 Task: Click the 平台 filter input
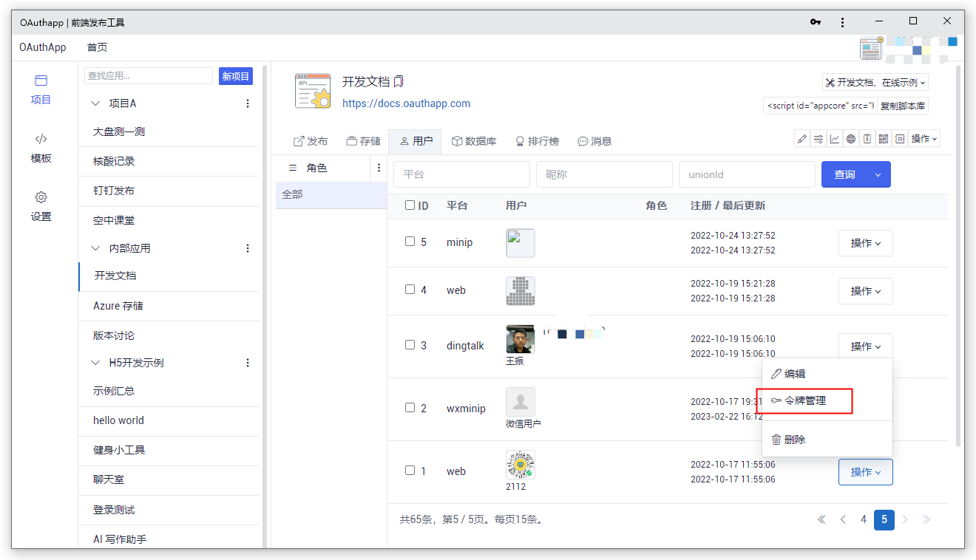(461, 174)
